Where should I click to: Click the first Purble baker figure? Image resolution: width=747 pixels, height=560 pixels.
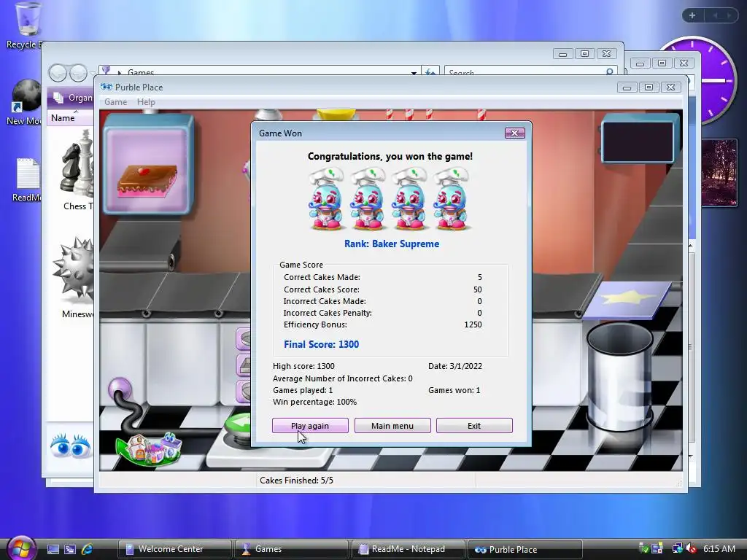coord(326,198)
